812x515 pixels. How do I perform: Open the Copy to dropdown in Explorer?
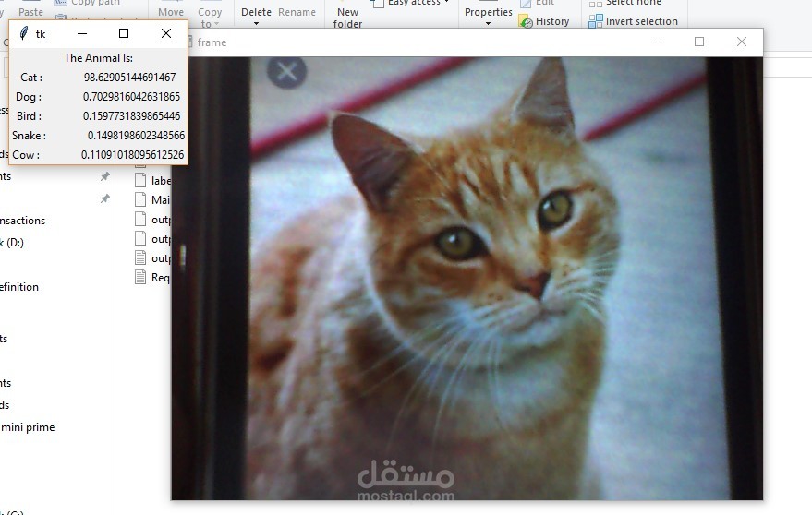[x=210, y=18]
